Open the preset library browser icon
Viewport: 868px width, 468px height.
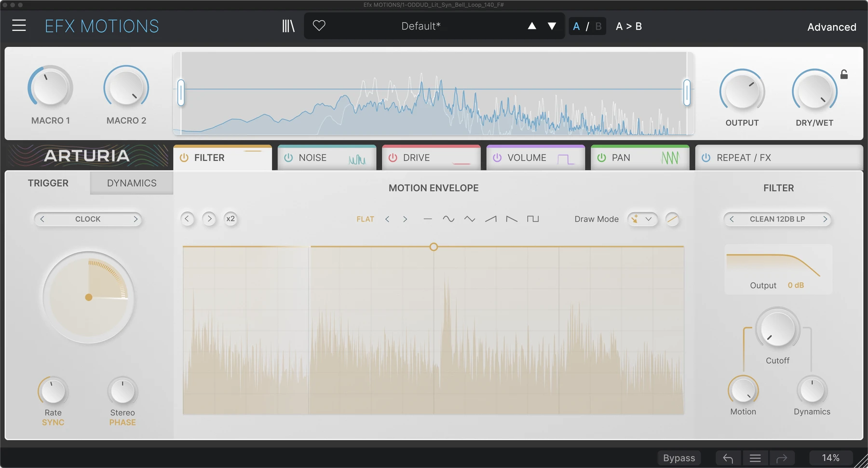click(x=288, y=26)
